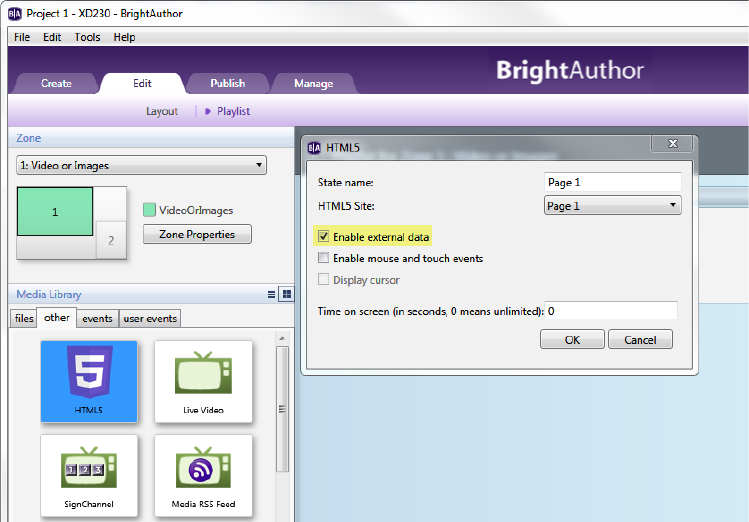Open the Layout sub-tab
Image resolution: width=749 pixels, height=522 pixels.
[162, 111]
